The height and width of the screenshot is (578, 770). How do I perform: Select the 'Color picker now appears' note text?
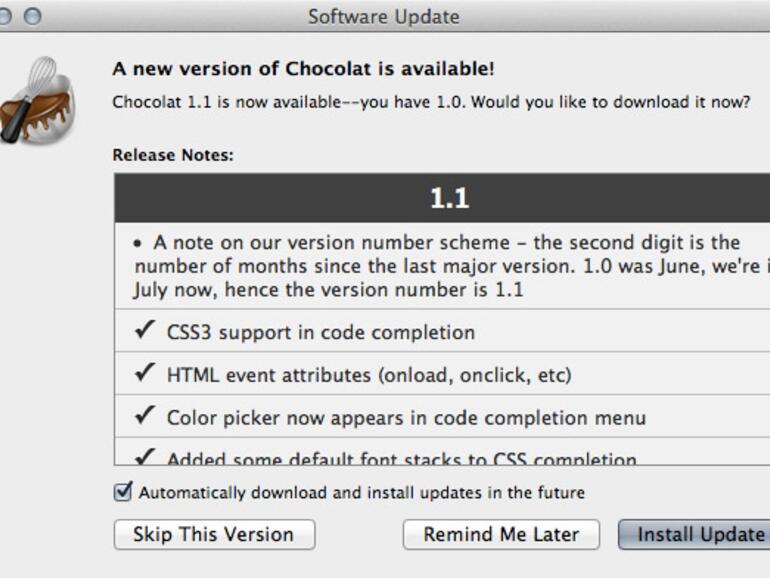[406, 418]
